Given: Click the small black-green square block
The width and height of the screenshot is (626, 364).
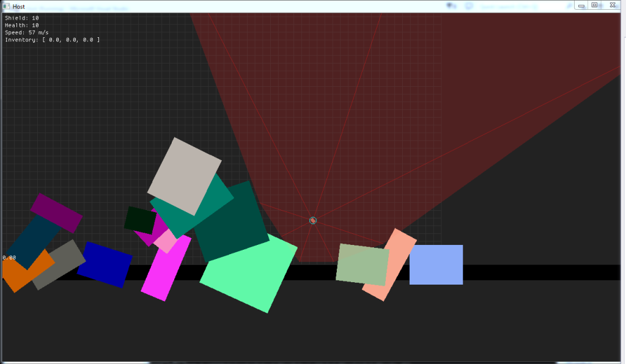Looking at the screenshot, I should click(140, 220).
